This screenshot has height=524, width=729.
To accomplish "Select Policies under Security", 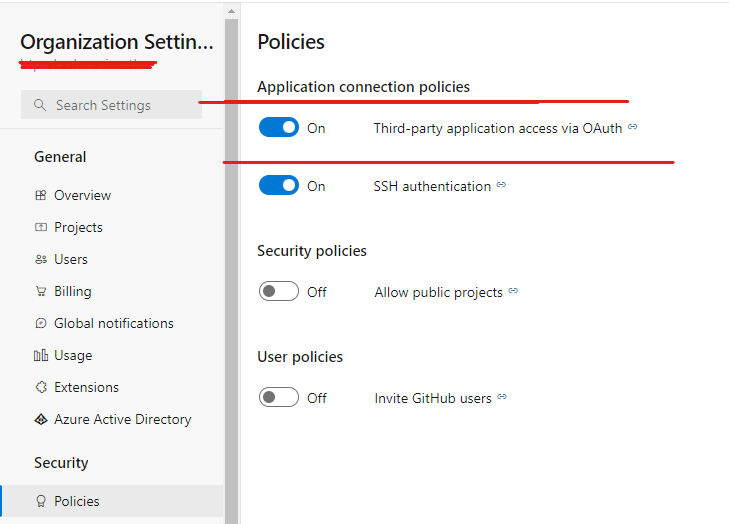I will (112, 501).
